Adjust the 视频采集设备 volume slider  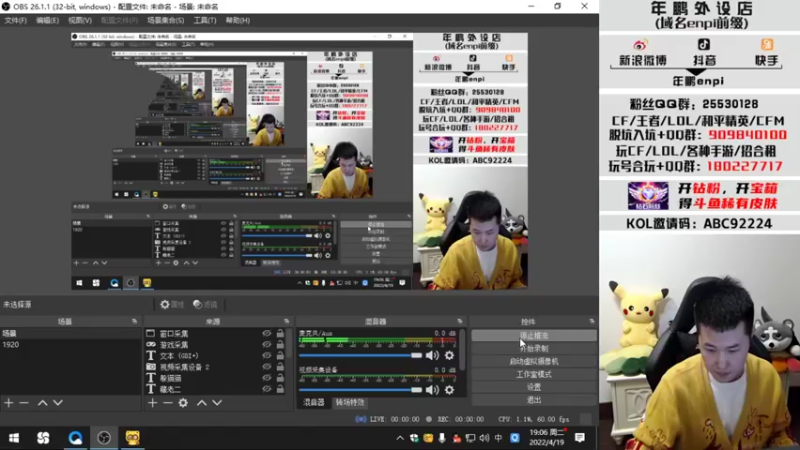(360, 390)
